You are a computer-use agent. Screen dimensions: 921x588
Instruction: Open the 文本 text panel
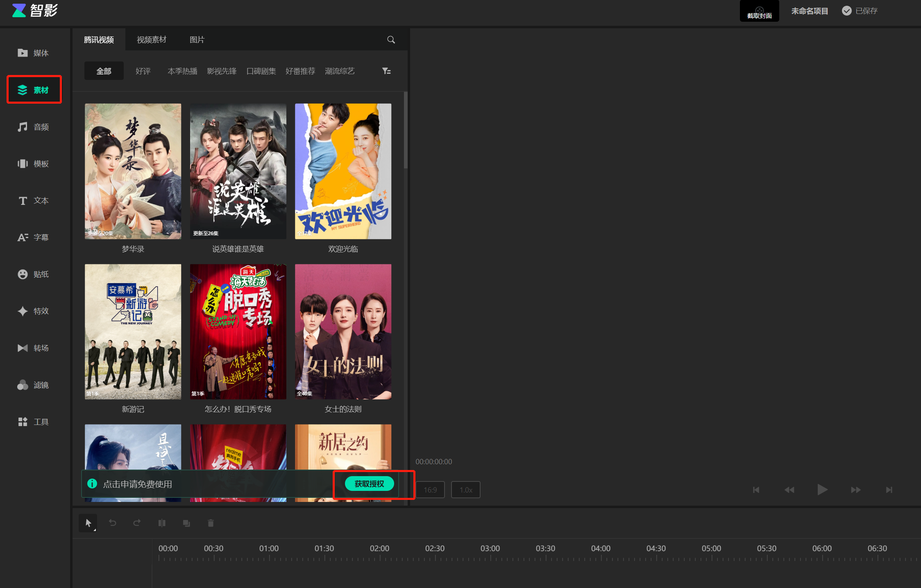click(x=33, y=201)
